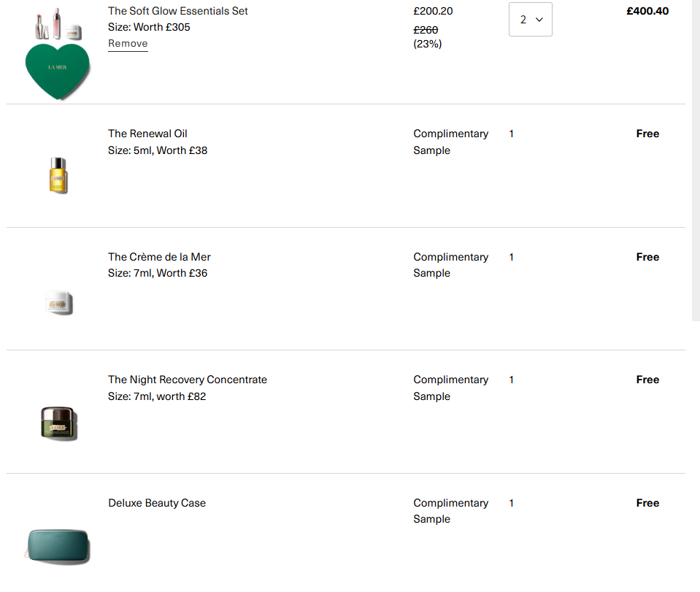Click the Free label for Deluxe Beauty Case

pos(647,503)
